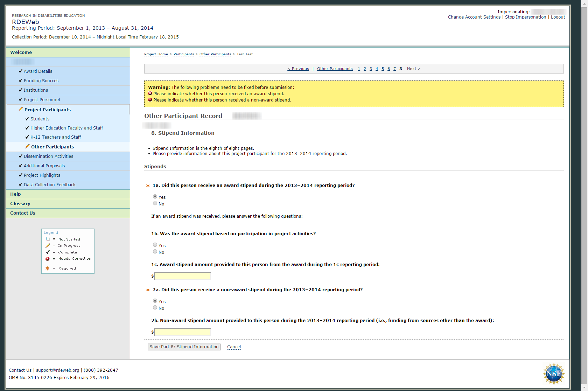Click the pencil icon beside Project Participants
This screenshot has height=391, width=588.
[21, 109]
